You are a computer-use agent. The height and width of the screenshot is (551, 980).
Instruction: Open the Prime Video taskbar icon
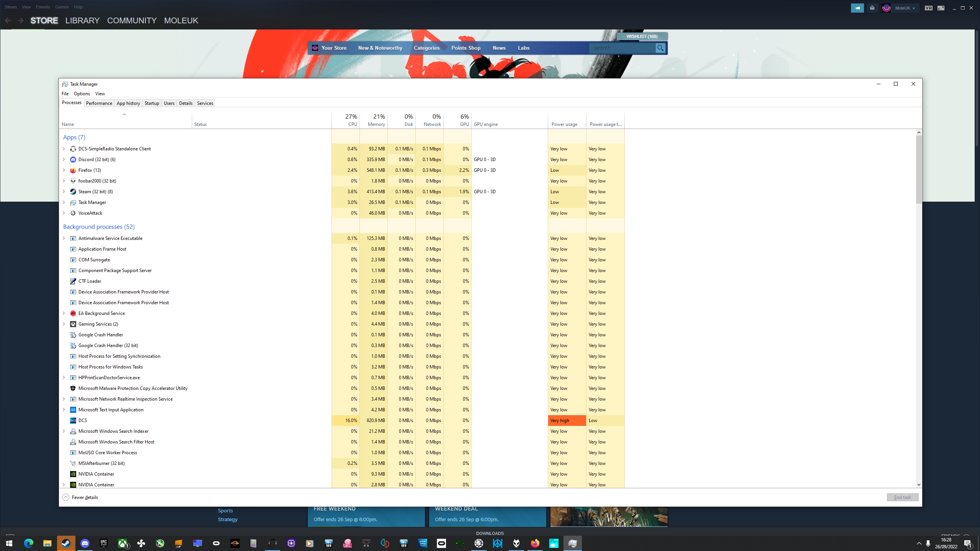[422, 543]
